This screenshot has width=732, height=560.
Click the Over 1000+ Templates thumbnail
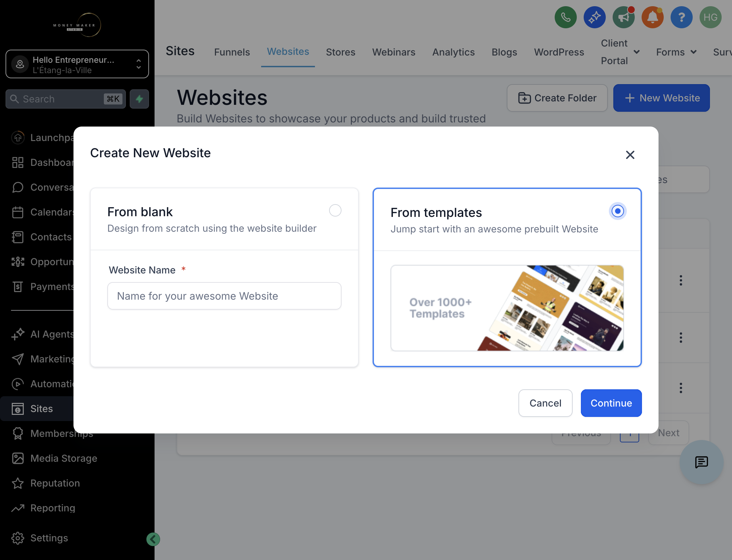507,308
